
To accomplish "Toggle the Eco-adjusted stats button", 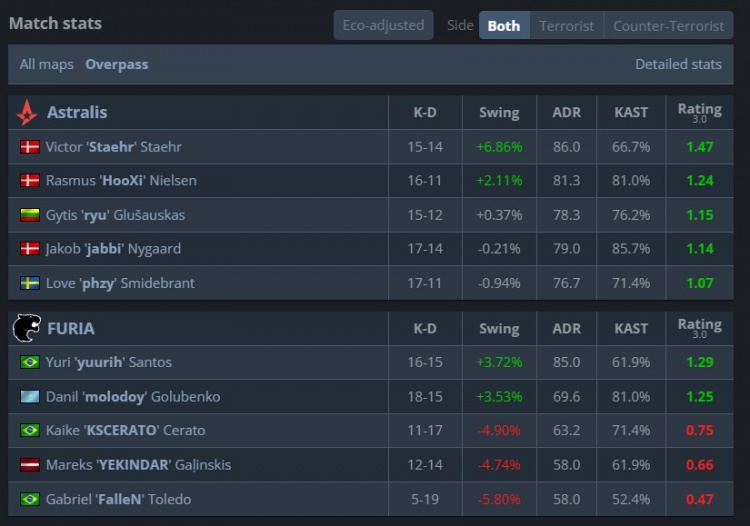I will click(x=384, y=25).
